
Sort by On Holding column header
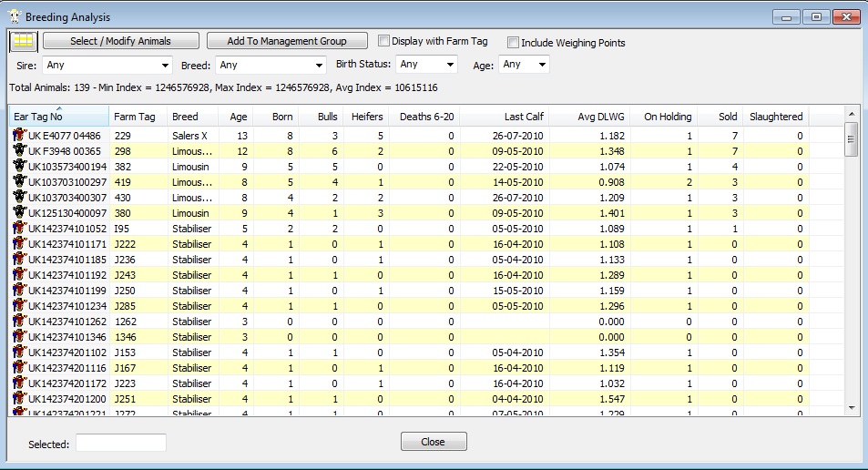[x=663, y=117]
